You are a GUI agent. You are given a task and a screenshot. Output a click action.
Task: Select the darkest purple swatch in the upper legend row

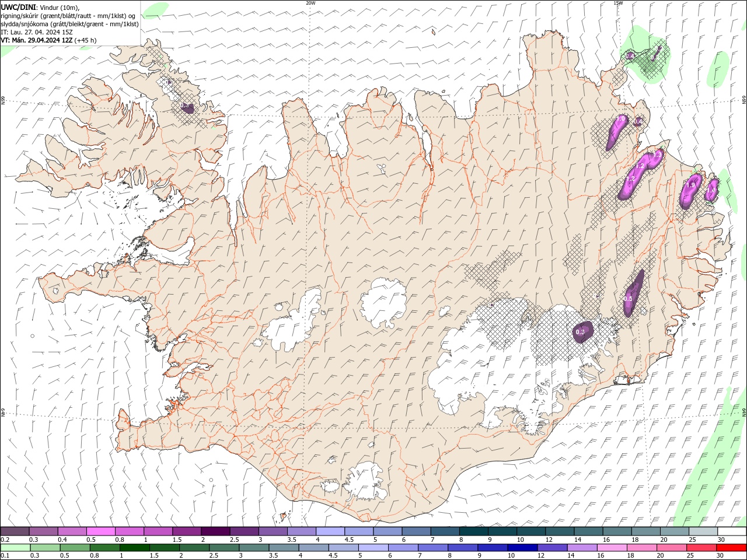[215, 531]
